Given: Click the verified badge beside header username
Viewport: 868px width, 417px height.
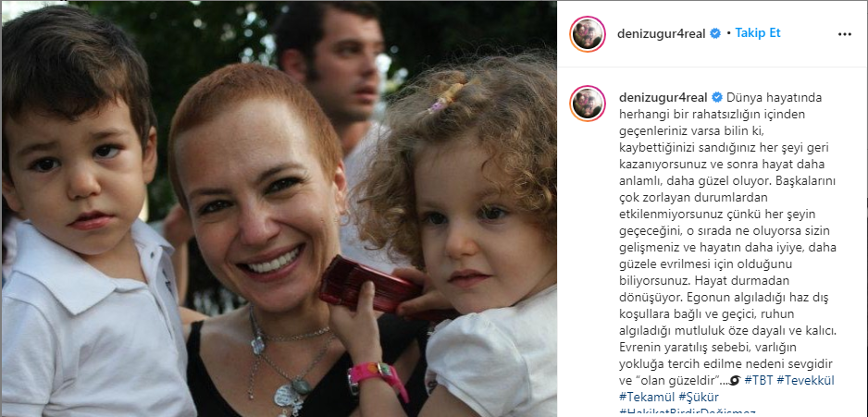Looking at the screenshot, I should (715, 33).
